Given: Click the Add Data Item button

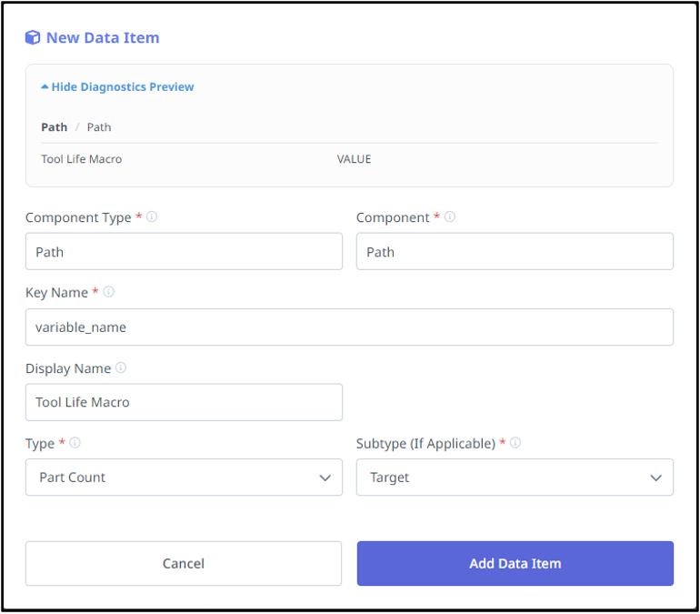Looking at the screenshot, I should point(515,564).
